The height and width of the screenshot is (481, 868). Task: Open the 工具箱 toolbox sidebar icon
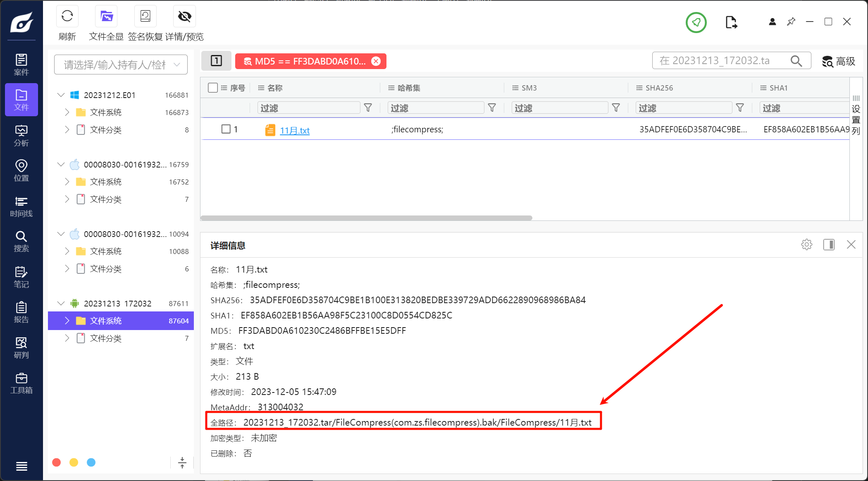click(x=21, y=383)
